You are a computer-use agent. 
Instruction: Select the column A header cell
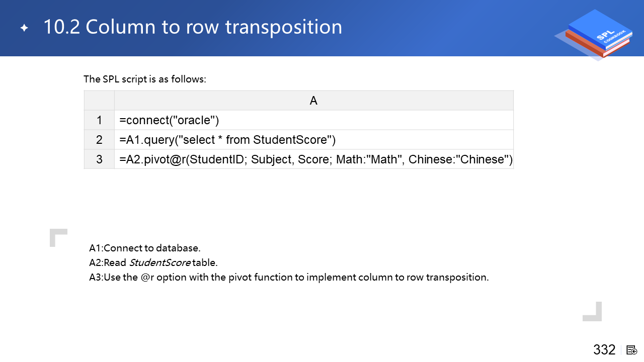[x=313, y=101]
